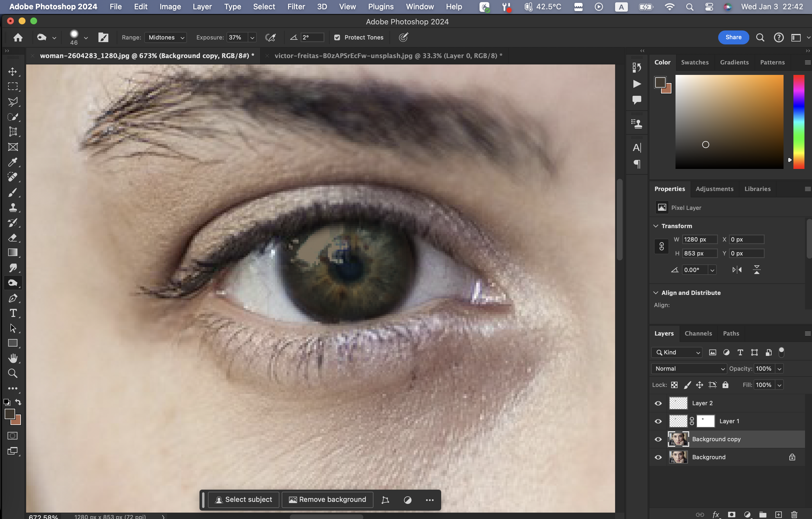Select the Crop tool
Viewport: 812px width, 519px height.
point(13,132)
